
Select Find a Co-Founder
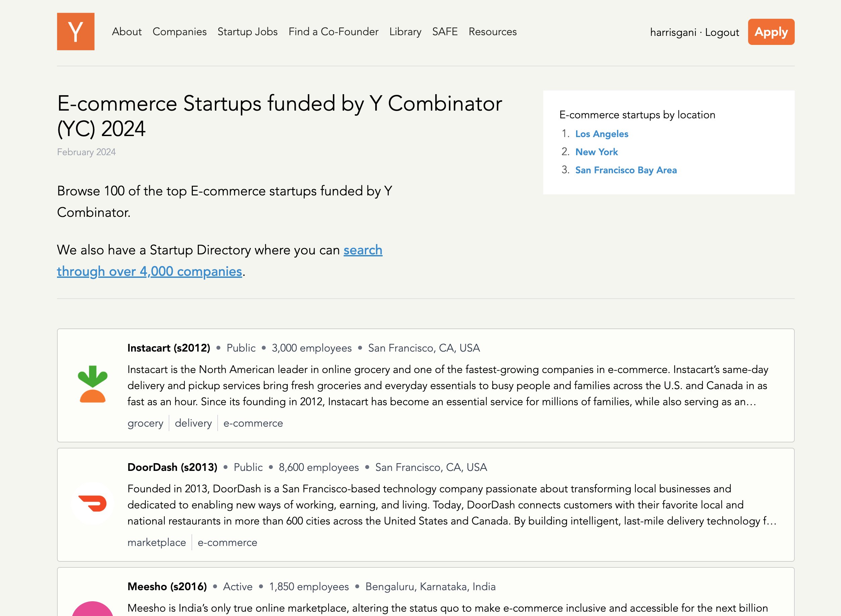tap(333, 32)
